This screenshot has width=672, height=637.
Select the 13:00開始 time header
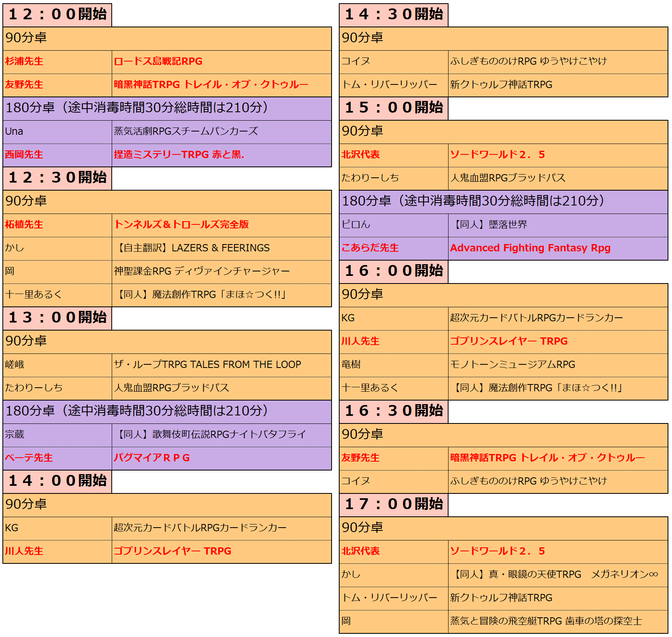click(x=57, y=318)
